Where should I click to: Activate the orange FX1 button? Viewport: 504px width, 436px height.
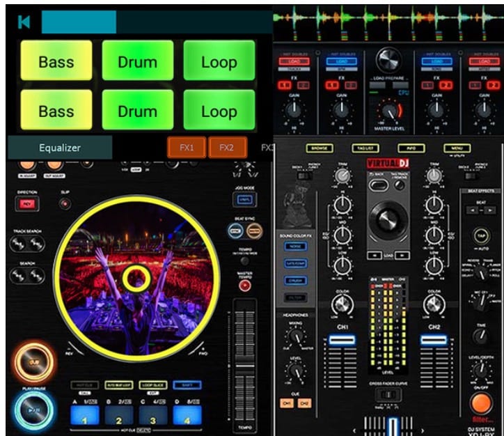click(187, 148)
